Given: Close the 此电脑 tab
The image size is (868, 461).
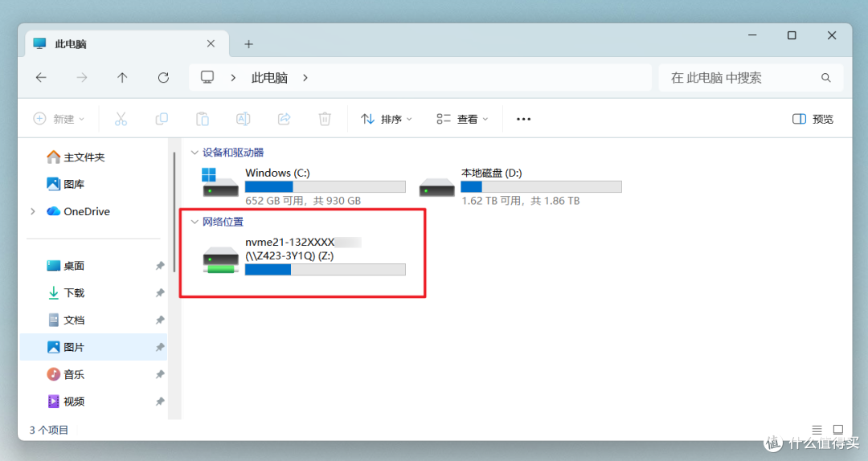Looking at the screenshot, I should tap(211, 43).
